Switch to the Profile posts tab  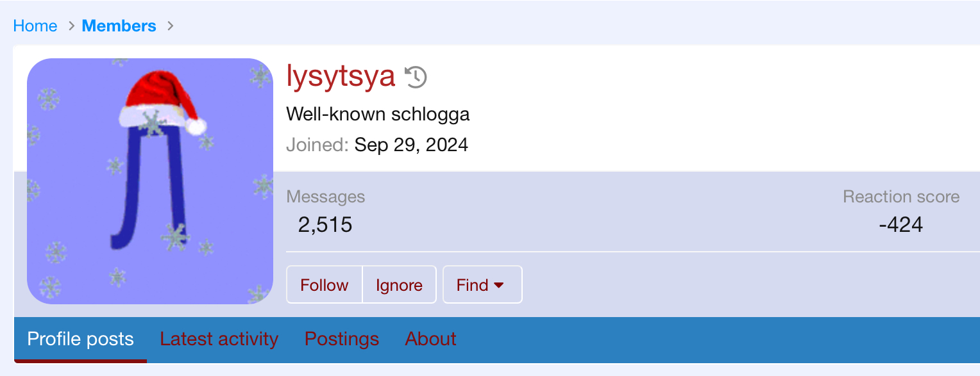pyautogui.click(x=81, y=339)
